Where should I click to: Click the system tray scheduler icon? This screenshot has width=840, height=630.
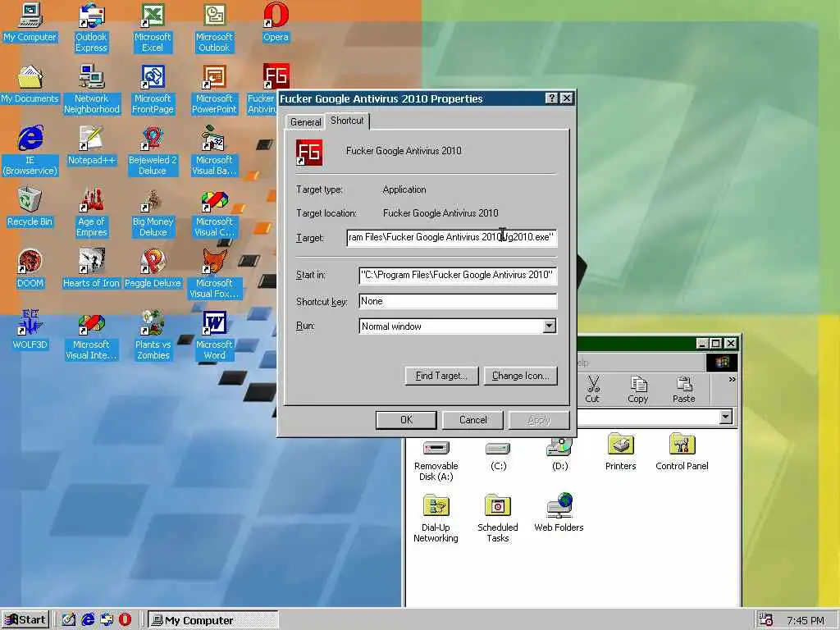(x=766, y=620)
